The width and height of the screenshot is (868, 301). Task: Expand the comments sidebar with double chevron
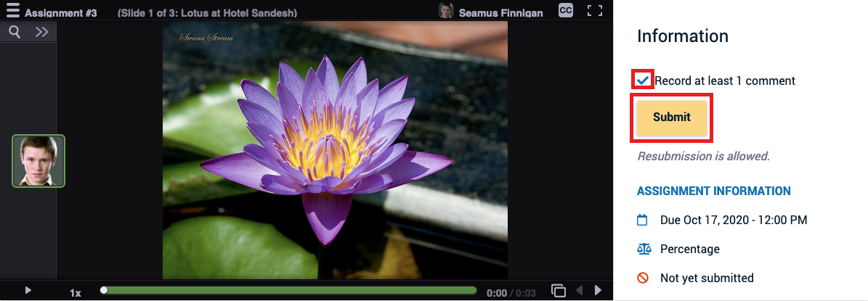(x=41, y=31)
